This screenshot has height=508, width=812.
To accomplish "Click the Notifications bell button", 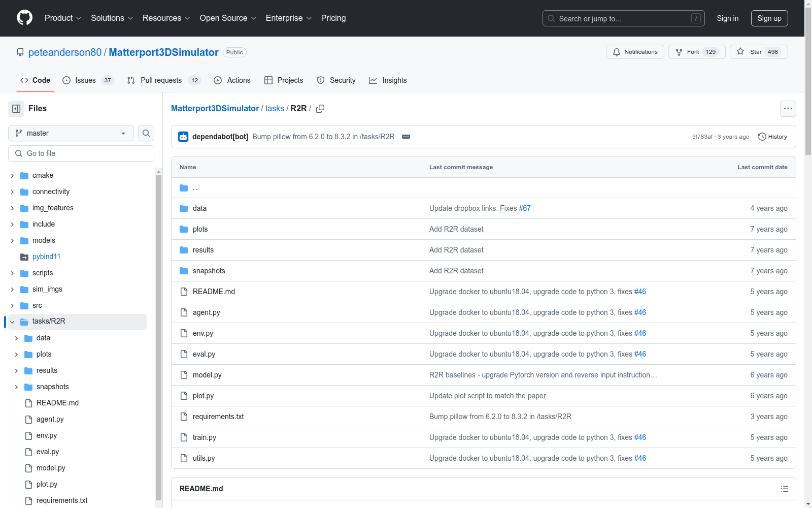I will tap(635, 52).
